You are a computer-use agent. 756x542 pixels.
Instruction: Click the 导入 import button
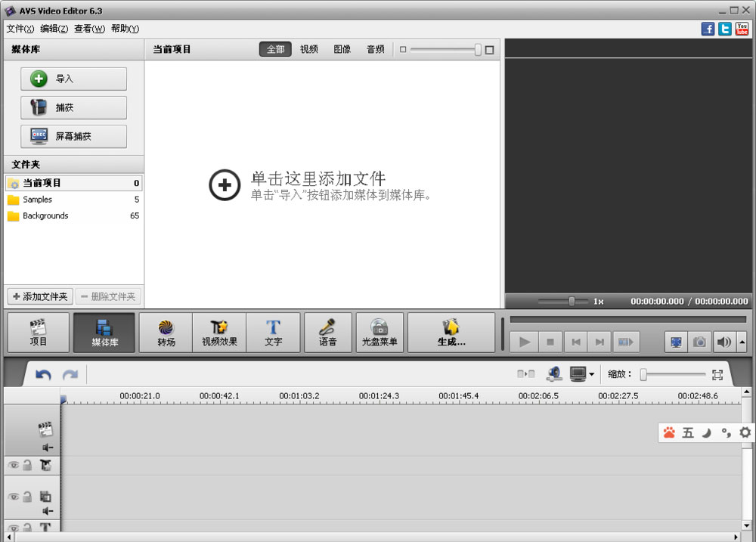click(74, 79)
